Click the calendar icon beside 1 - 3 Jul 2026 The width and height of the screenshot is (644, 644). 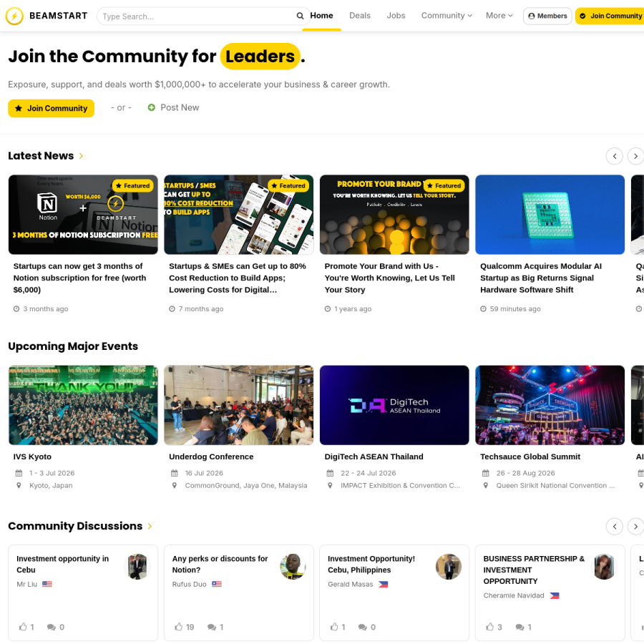point(19,473)
